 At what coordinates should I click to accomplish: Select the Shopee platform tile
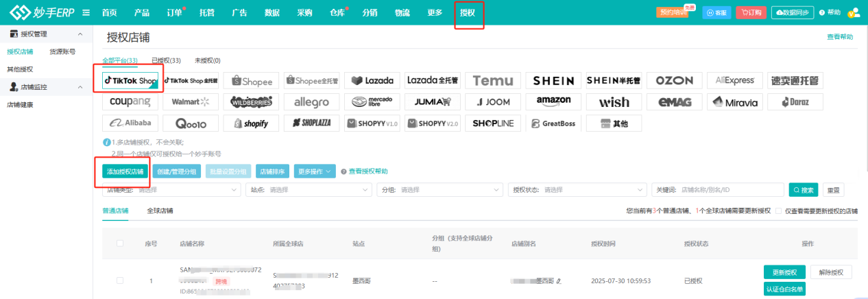[251, 81]
